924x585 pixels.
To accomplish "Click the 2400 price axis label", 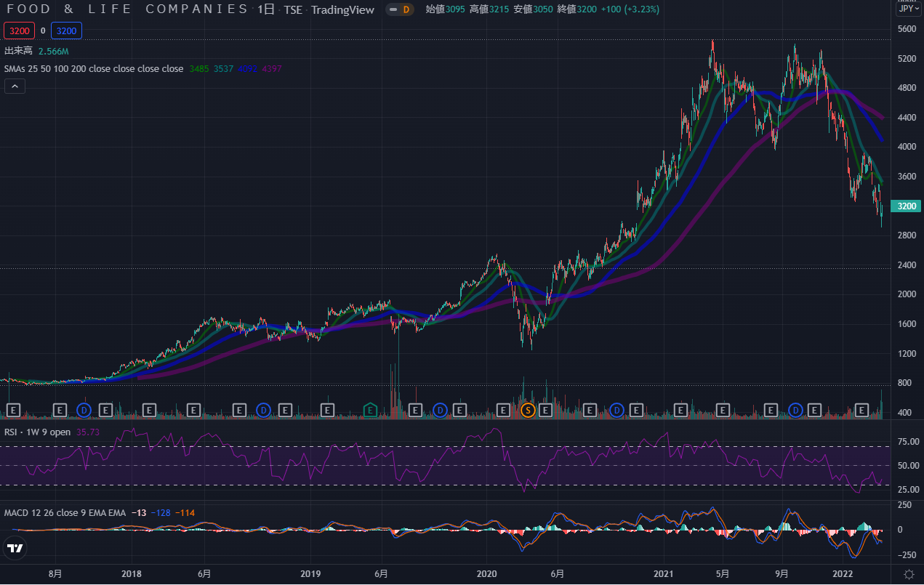I will click(906, 265).
